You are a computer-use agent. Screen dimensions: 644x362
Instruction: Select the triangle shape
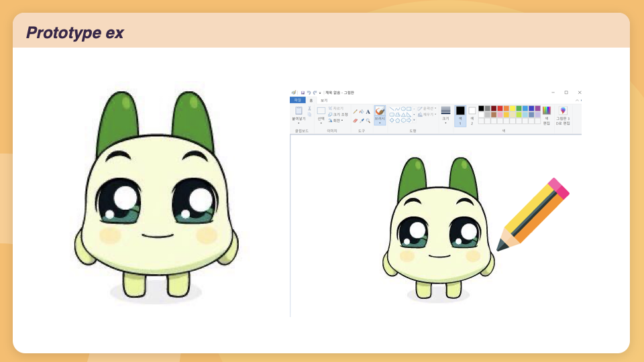(x=403, y=115)
